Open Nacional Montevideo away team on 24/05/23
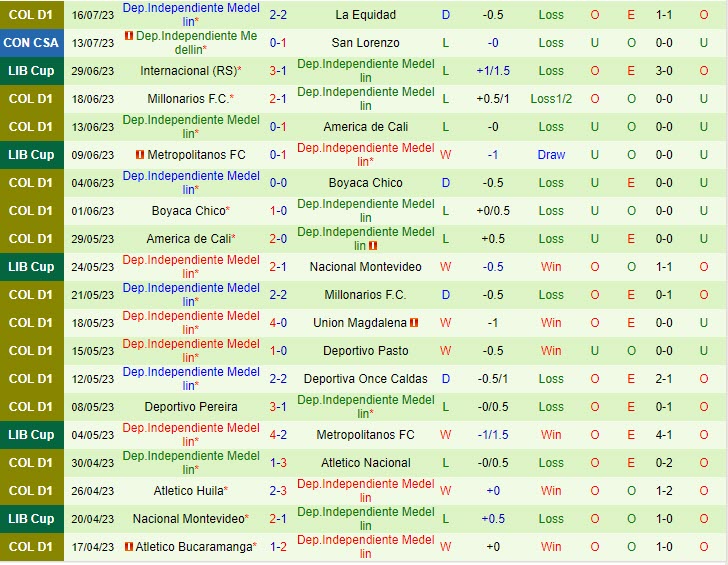This screenshot has width=728, height=565. pyautogui.click(x=366, y=267)
